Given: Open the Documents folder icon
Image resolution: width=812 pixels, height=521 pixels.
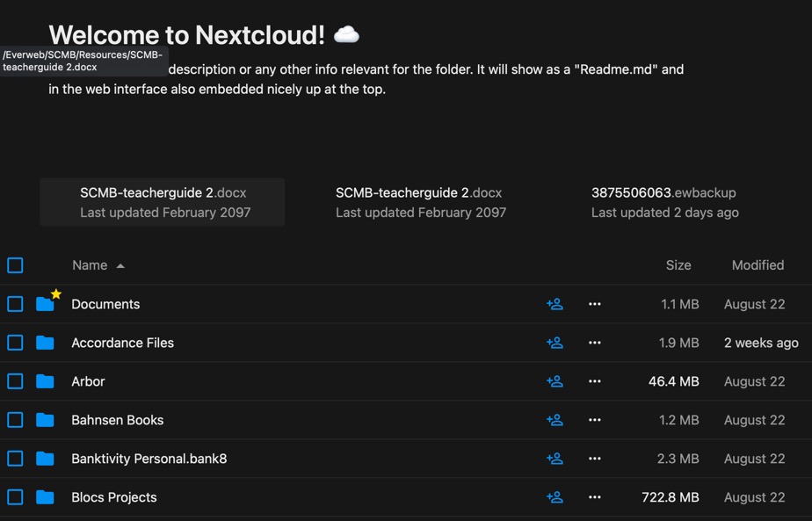Looking at the screenshot, I should (45, 304).
